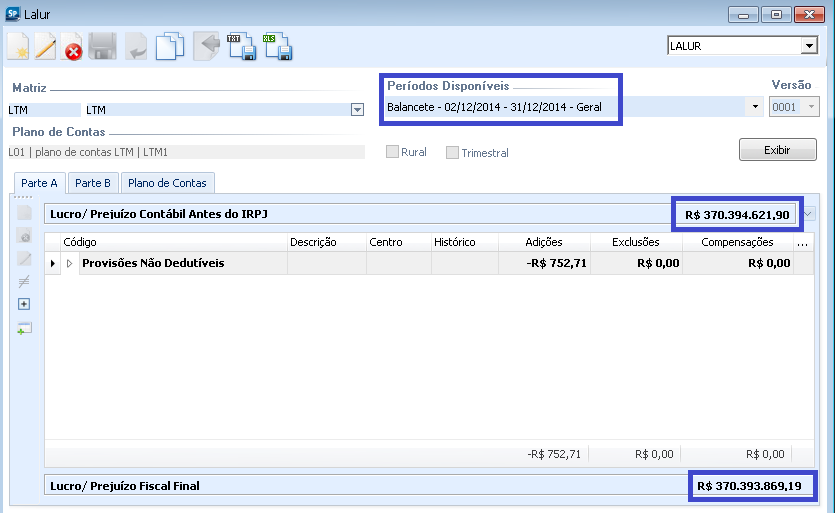
Task: Open the Períodos Disponíveis dropdown arrow
Action: (x=755, y=107)
